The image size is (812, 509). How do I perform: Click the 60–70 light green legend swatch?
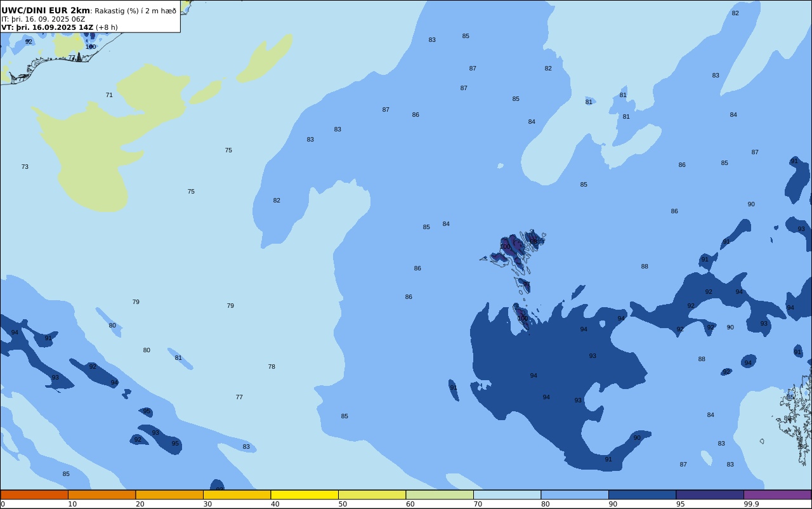click(440, 494)
